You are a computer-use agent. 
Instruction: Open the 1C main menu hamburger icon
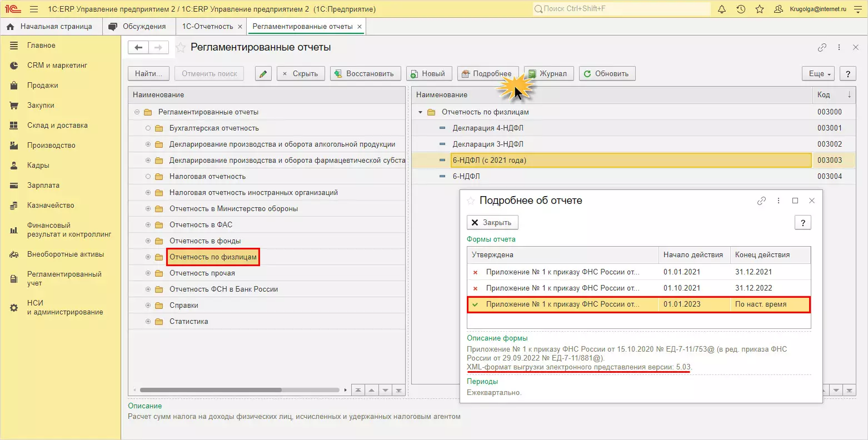click(x=34, y=9)
